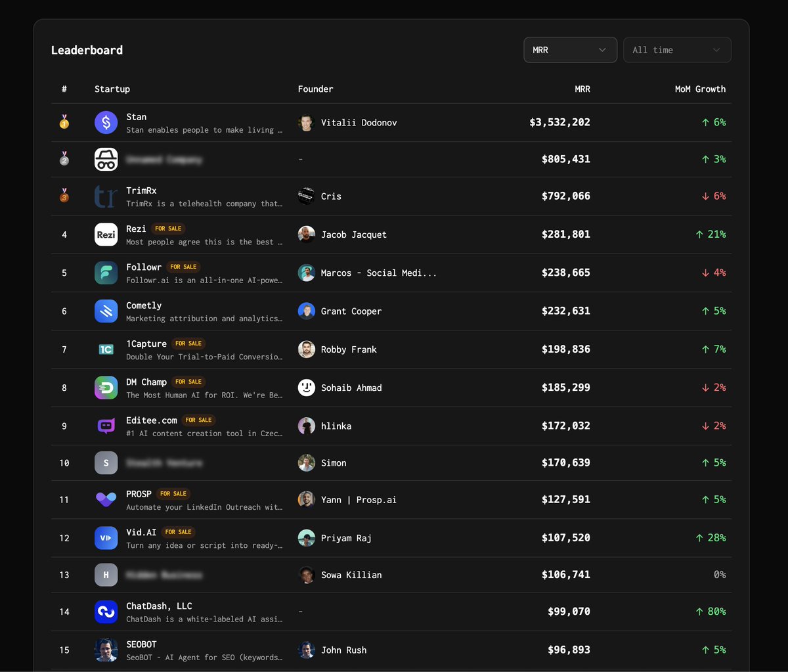Click Cris's founder avatar

coord(307,196)
